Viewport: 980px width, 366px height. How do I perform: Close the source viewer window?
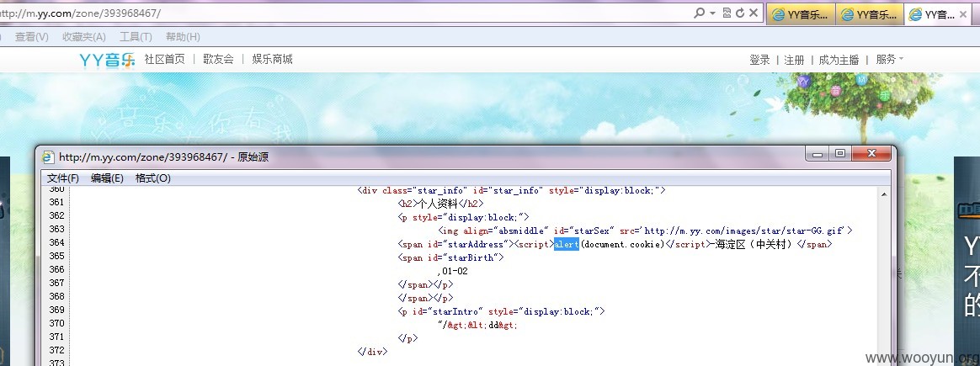(872, 154)
